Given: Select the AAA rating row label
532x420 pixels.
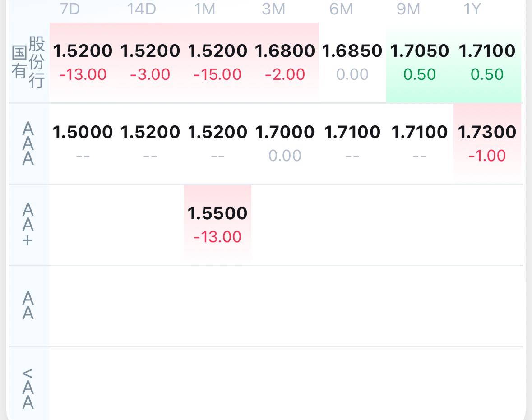Looking at the screenshot, I should pos(28,144).
